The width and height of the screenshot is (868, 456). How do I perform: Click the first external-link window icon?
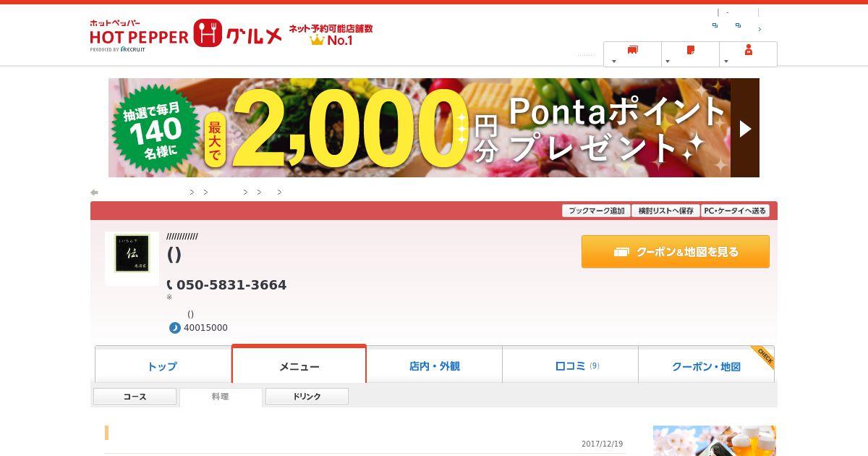715,25
